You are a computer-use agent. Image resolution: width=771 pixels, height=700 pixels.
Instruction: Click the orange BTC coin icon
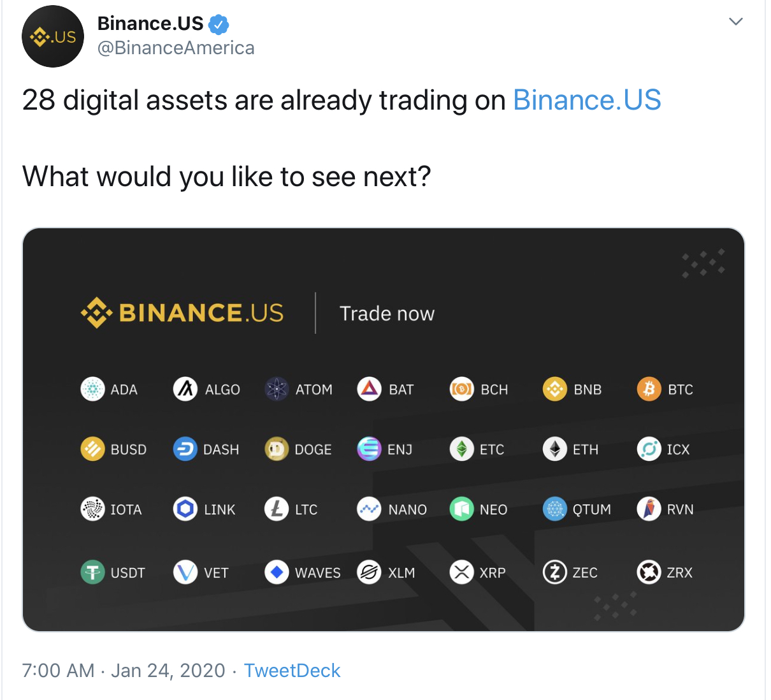tap(649, 389)
